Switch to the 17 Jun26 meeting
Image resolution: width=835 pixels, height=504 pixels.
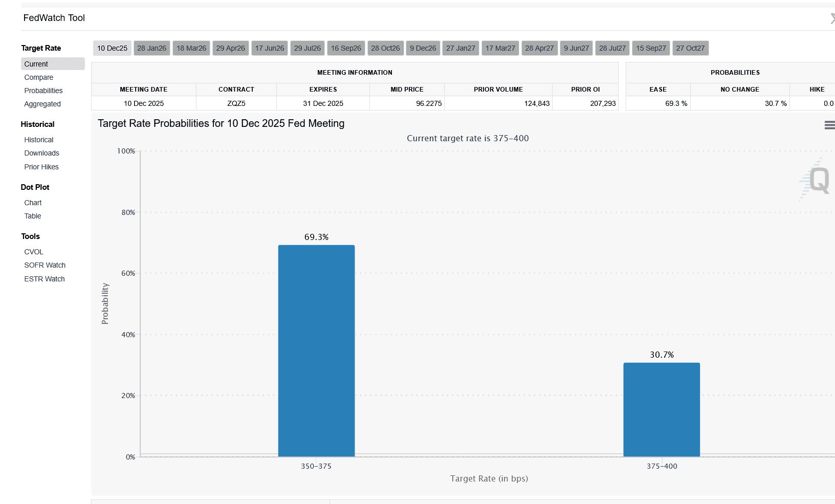269,48
